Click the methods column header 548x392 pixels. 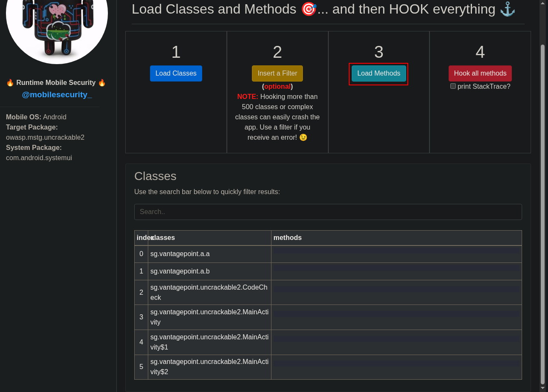tap(288, 238)
